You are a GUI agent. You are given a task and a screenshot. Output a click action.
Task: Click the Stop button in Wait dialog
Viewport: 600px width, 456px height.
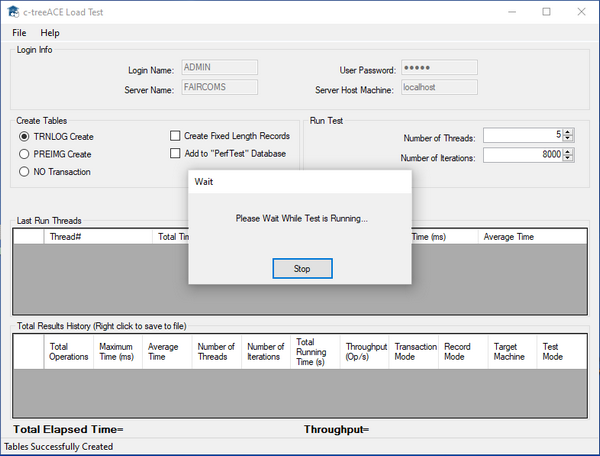coord(302,269)
